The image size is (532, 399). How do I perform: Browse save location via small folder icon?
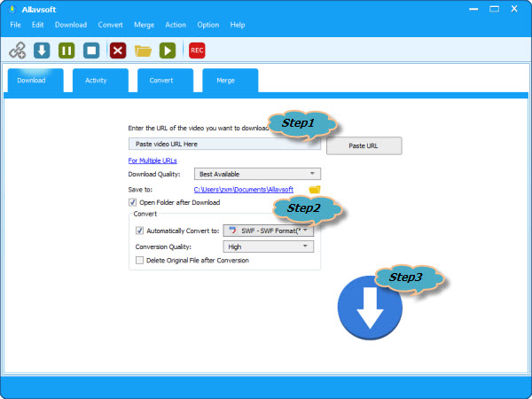[315, 190]
